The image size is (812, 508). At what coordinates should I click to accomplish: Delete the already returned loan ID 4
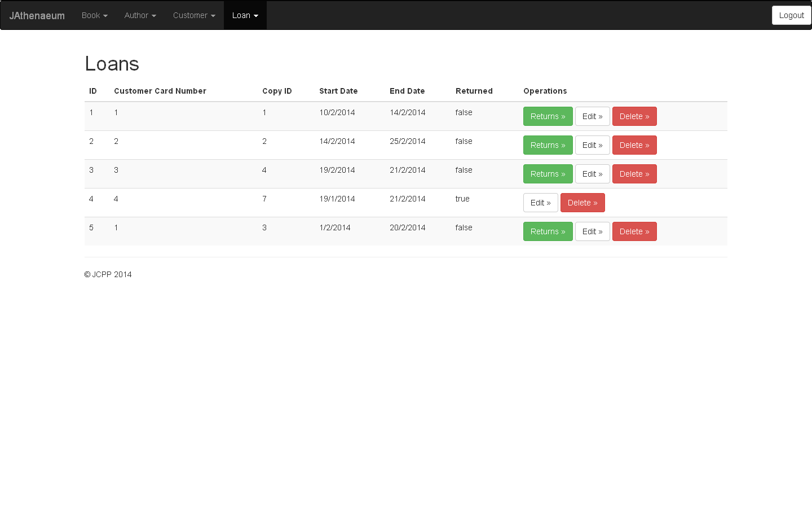tap(582, 203)
